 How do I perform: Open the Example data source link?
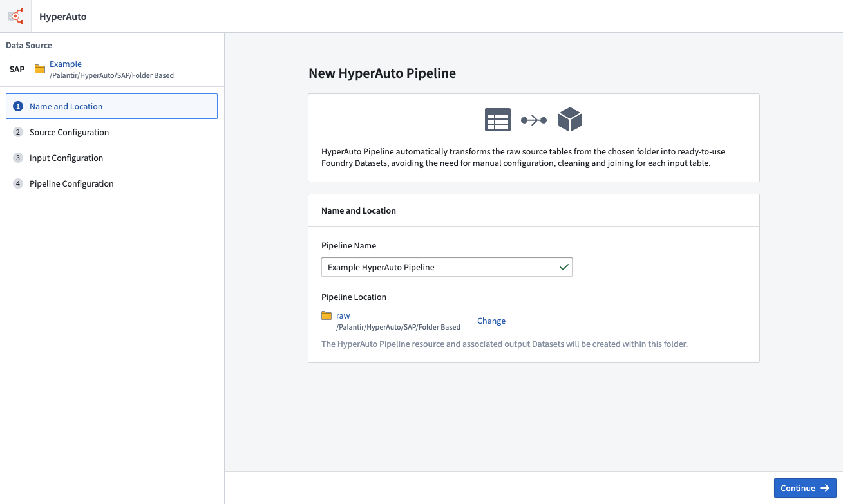(66, 64)
